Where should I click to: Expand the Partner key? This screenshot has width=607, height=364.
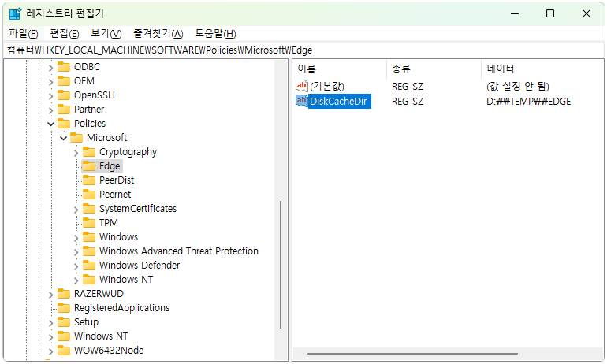point(50,110)
